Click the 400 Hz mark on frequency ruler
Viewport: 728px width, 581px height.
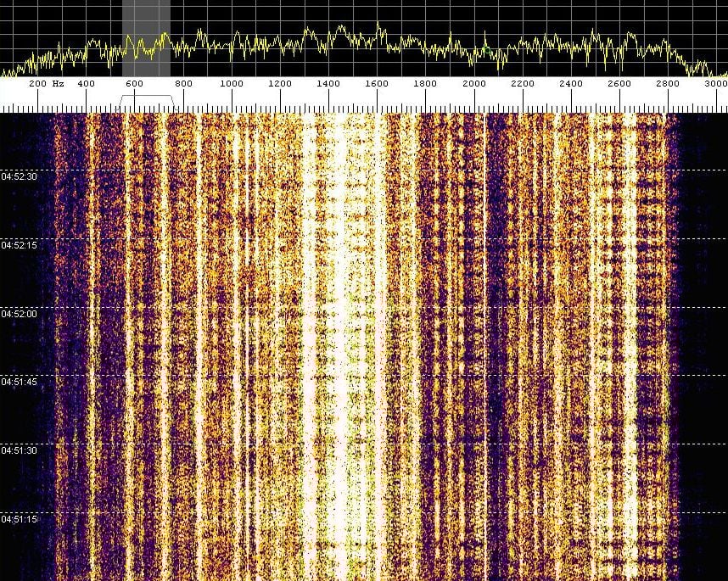(86, 83)
